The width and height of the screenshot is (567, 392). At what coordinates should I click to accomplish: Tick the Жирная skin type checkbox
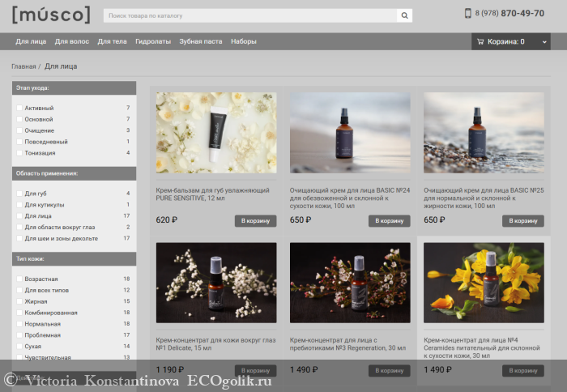(x=19, y=301)
